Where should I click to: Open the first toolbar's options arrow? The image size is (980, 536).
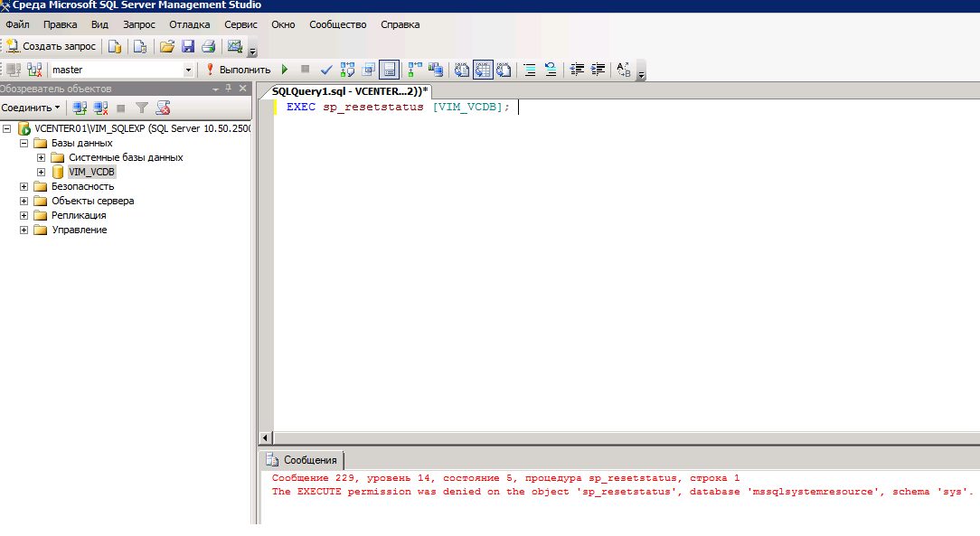[x=252, y=52]
